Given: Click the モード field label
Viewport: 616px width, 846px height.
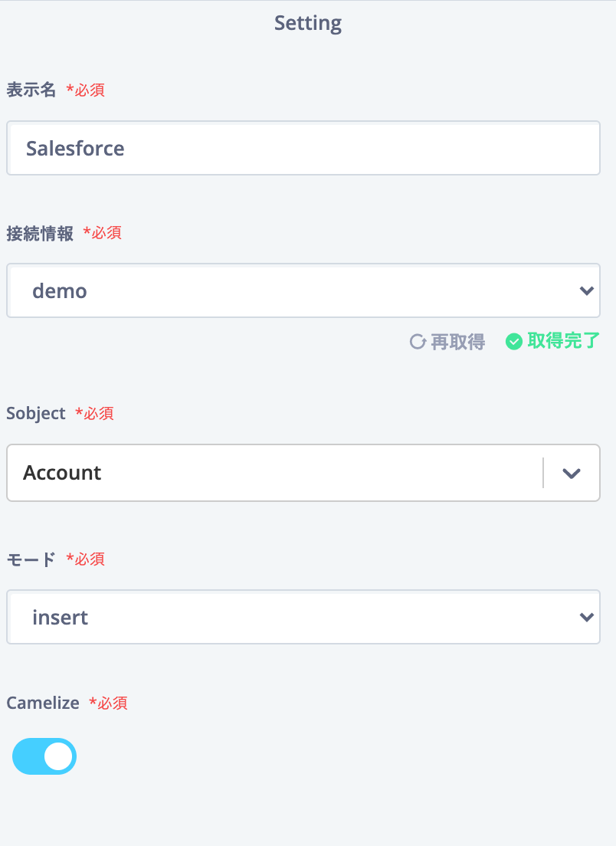Looking at the screenshot, I should (31, 559).
